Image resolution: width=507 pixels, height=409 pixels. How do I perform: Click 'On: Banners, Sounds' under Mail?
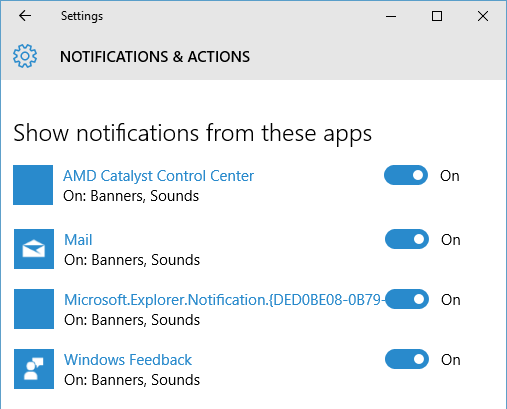click(132, 260)
